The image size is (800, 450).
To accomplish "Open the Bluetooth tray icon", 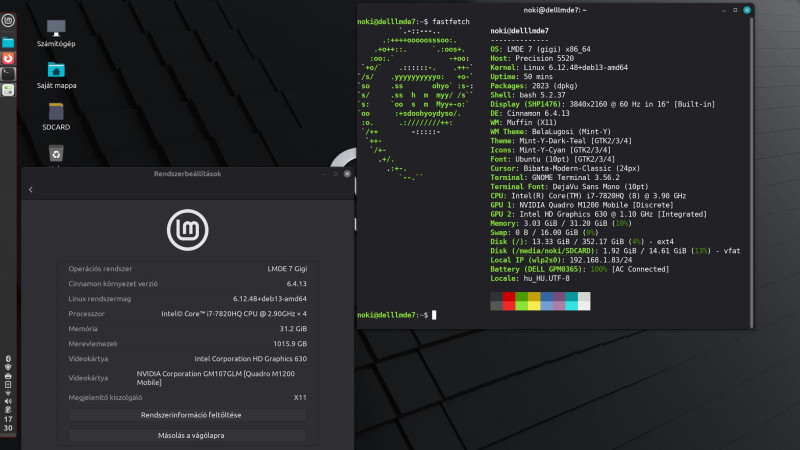I will [x=8, y=359].
